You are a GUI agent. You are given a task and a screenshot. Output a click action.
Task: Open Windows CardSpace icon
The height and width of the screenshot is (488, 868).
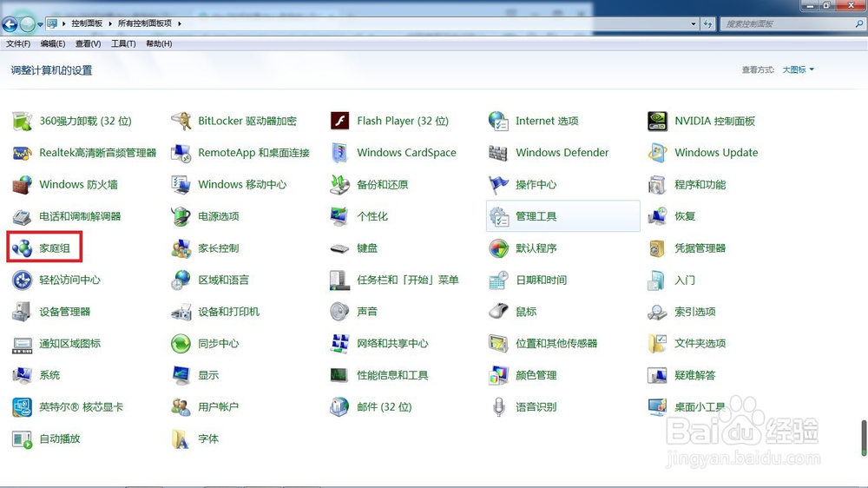click(x=340, y=153)
